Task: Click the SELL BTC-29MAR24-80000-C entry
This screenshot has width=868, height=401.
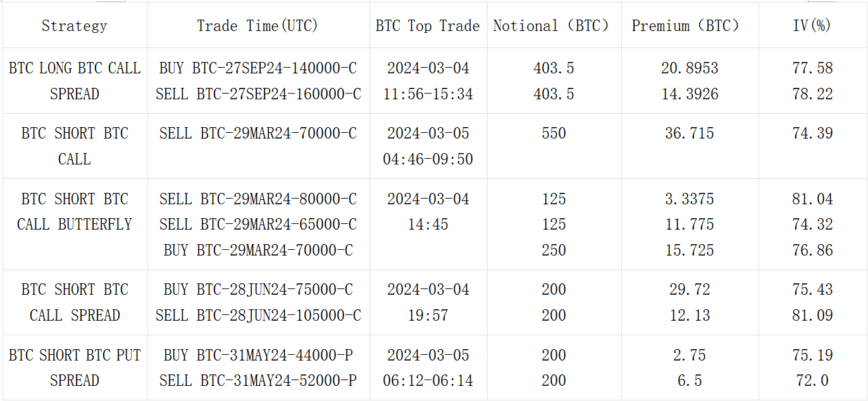Action: point(257,199)
